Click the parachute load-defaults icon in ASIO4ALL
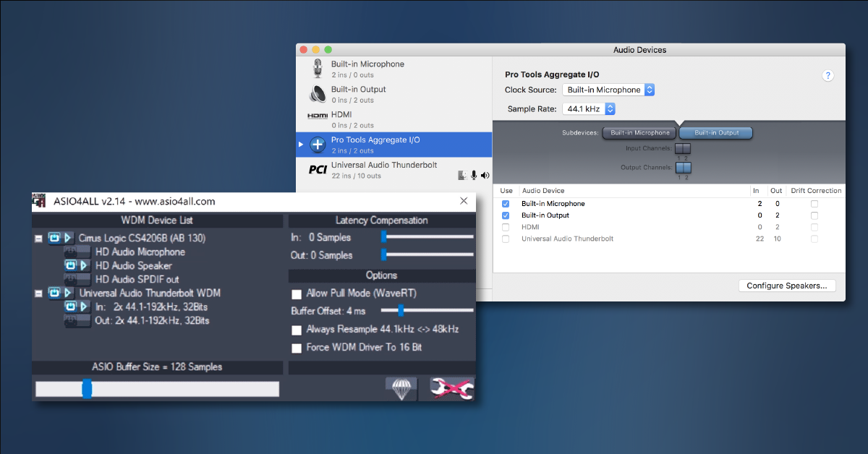The height and width of the screenshot is (454, 868). click(x=401, y=388)
